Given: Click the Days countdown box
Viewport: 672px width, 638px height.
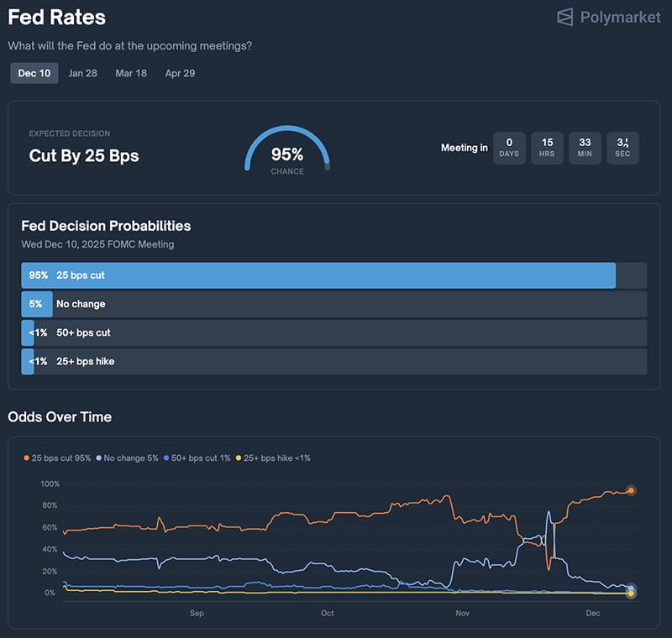Looking at the screenshot, I should click(x=509, y=148).
